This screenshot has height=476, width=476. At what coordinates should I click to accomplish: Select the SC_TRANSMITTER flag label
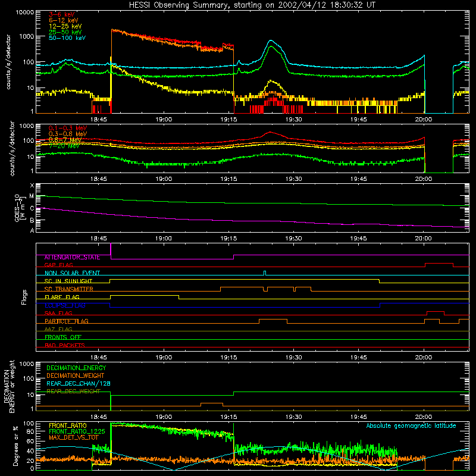(69, 289)
